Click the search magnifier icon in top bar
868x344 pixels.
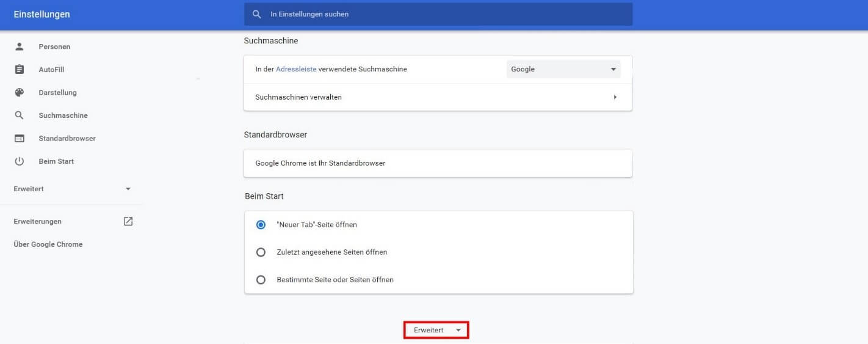(x=257, y=13)
